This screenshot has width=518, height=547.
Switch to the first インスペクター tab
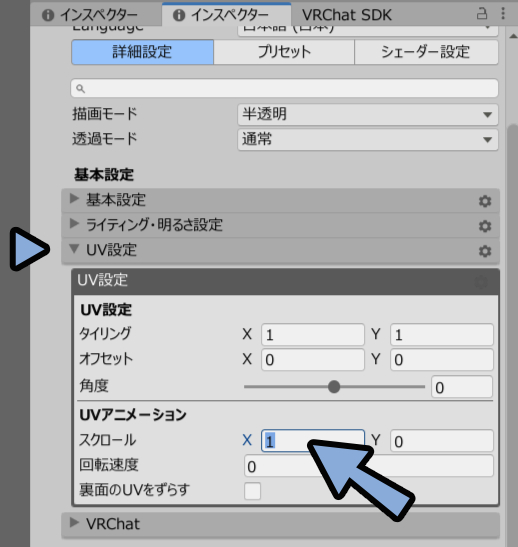coord(90,15)
